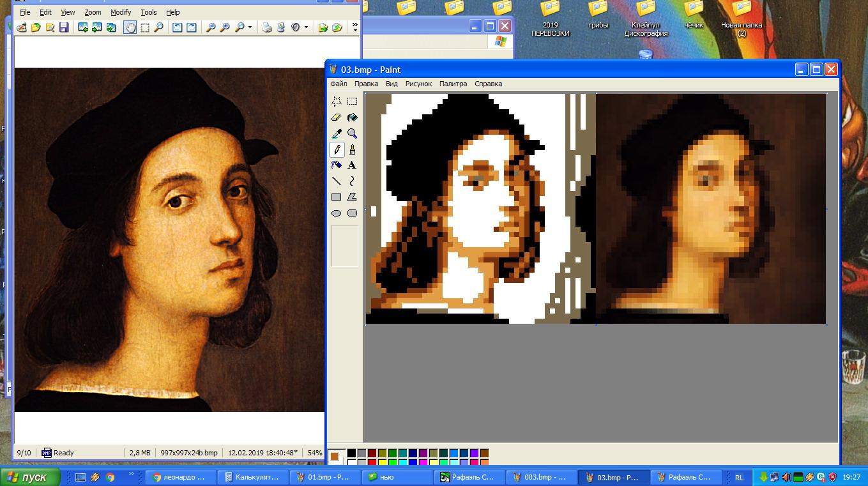This screenshot has height=486, width=868.
Task: Select the Fill with Color bucket tool
Action: (x=352, y=118)
